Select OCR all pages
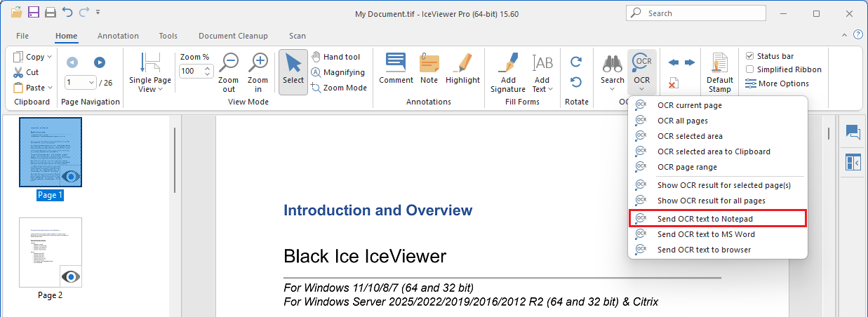868x317 pixels. tap(718, 121)
